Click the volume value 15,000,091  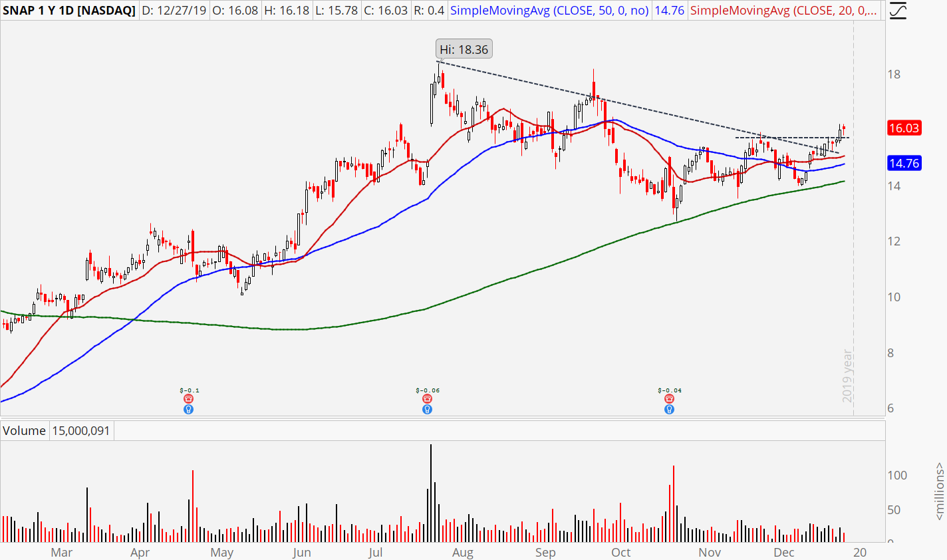81,431
